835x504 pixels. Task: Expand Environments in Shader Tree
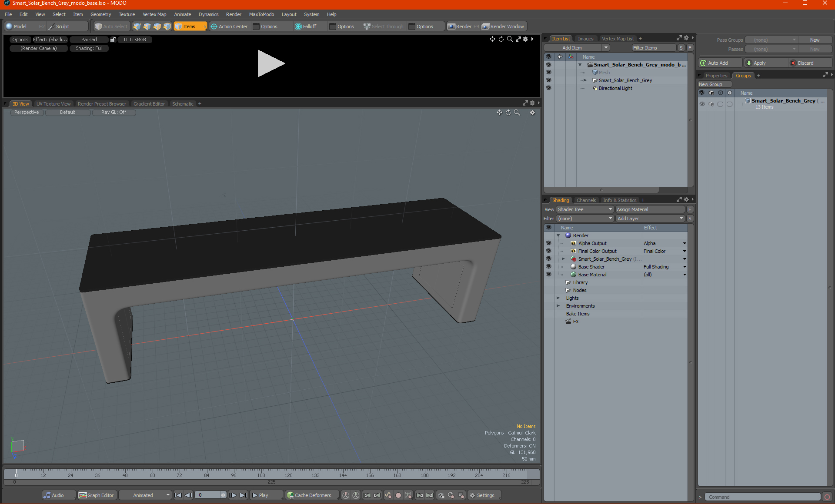(558, 306)
